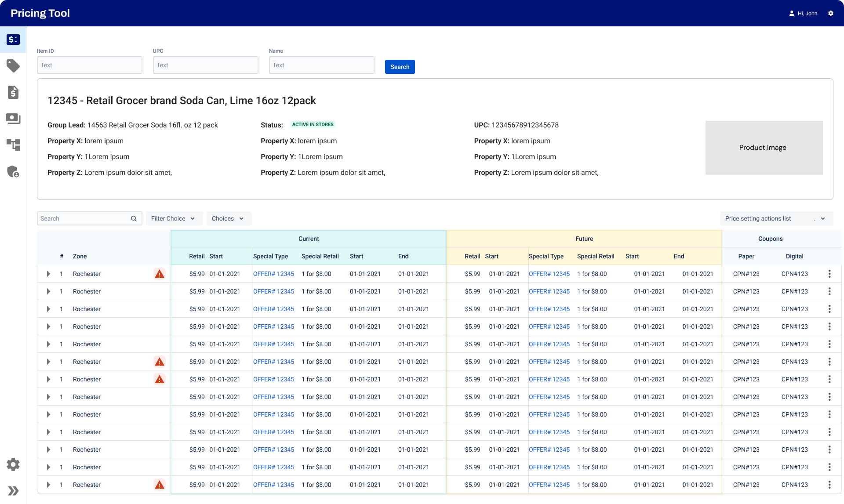The height and width of the screenshot is (504, 844).
Task: Open the Price setting actions list dropdown
Action: point(776,218)
